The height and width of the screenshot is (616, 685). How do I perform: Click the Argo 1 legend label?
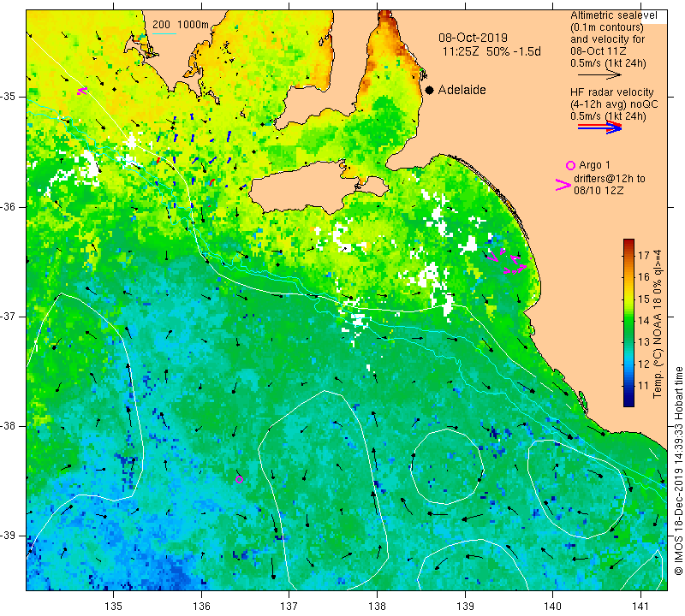[594, 165]
